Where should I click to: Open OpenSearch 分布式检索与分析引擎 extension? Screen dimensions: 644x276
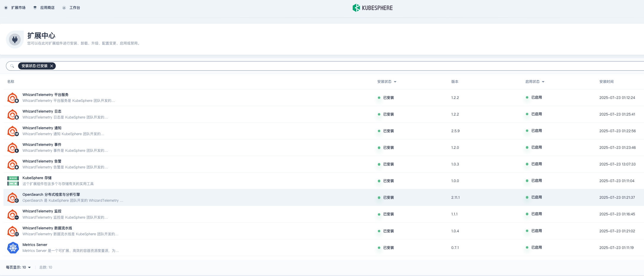click(51, 195)
